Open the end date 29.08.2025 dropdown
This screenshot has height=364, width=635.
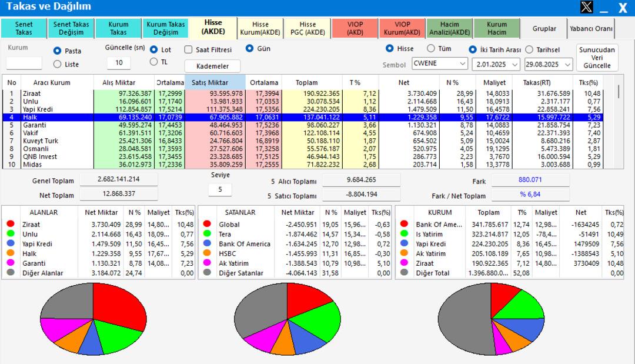point(567,64)
